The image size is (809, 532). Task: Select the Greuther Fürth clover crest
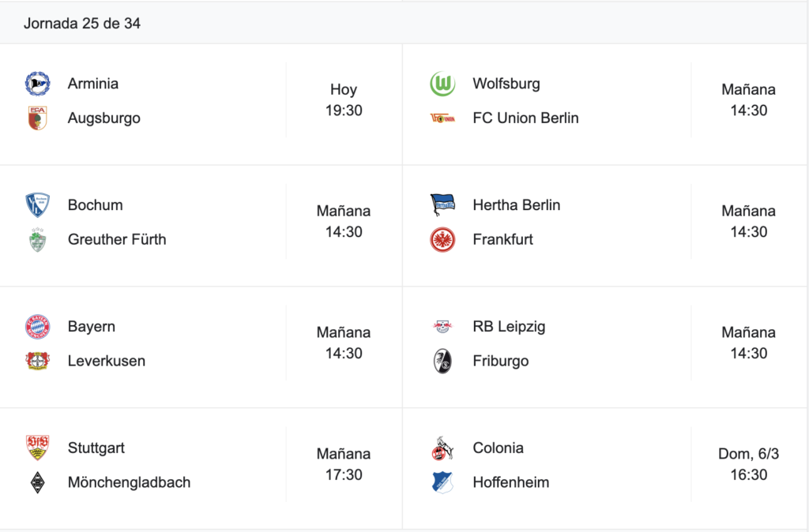click(x=38, y=240)
